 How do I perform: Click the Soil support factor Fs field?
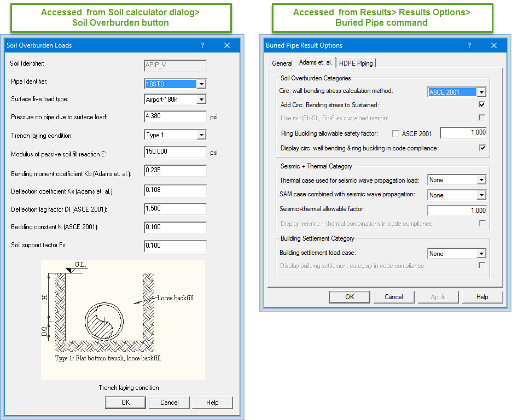[x=176, y=246]
